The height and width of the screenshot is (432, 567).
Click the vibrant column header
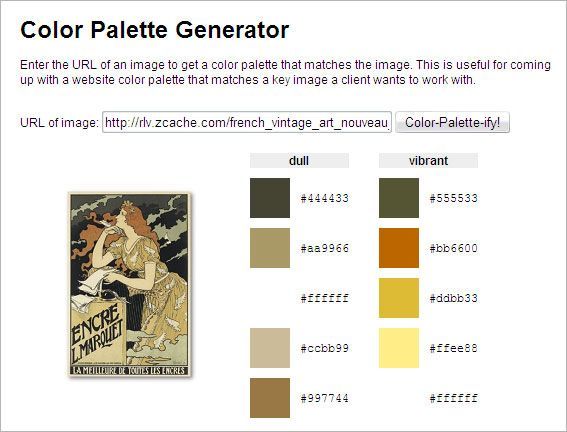pos(429,161)
